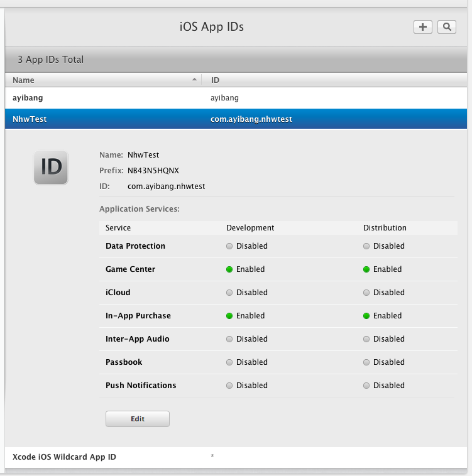
Task: Click Game Center Distribution green indicator
Action: pyautogui.click(x=366, y=269)
